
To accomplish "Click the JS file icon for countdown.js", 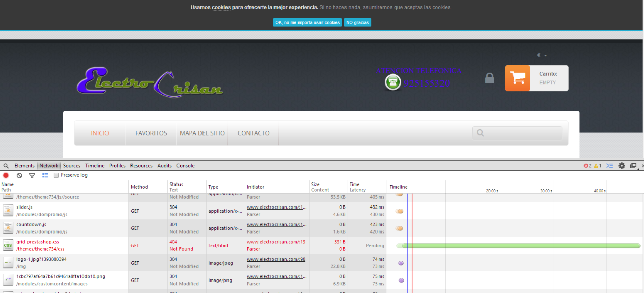I will tap(8, 228).
